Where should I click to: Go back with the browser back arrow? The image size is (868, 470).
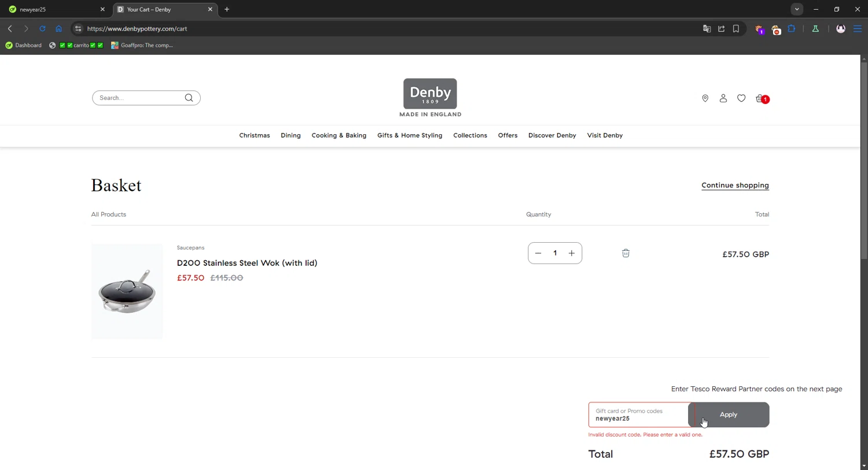click(x=10, y=28)
